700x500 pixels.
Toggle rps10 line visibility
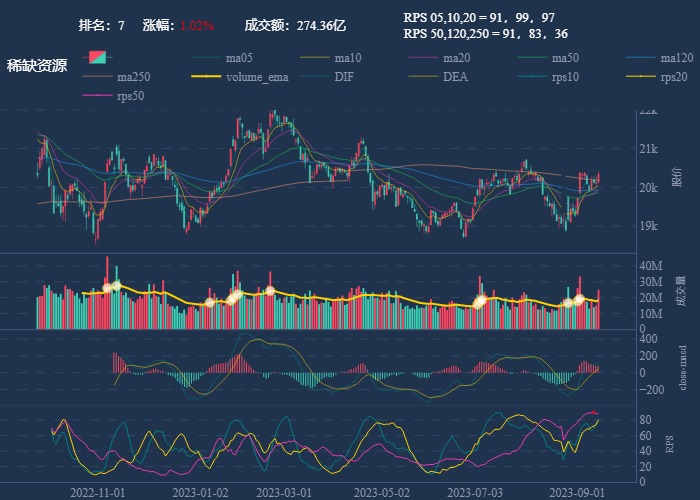pyautogui.click(x=564, y=77)
